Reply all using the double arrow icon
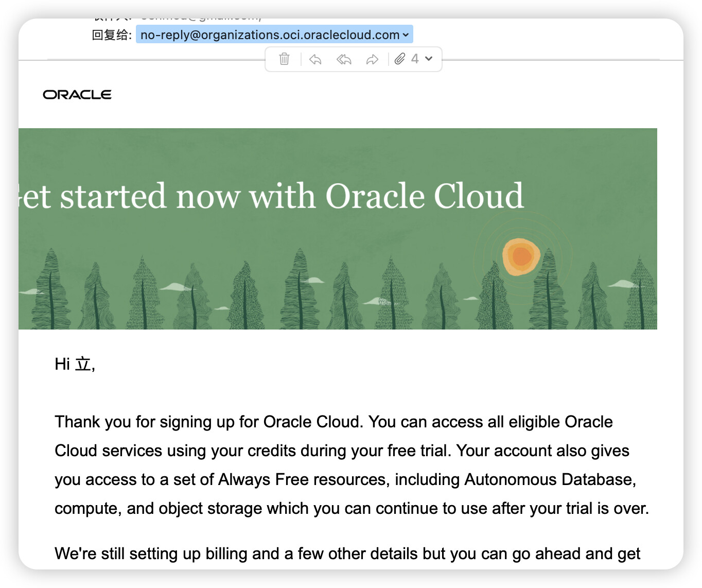This screenshot has height=588, width=702. (344, 60)
